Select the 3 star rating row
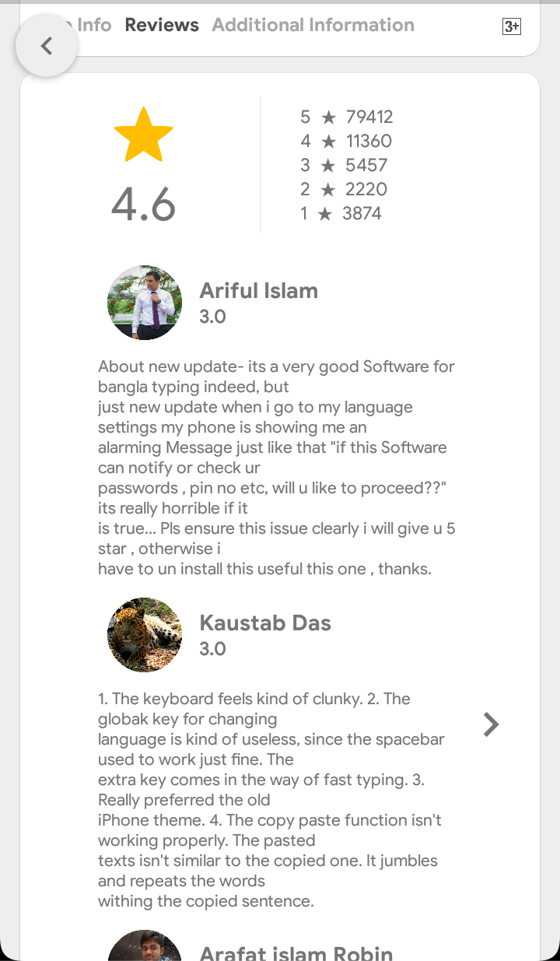This screenshot has height=961, width=560. pyautogui.click(x=344, y=165)
